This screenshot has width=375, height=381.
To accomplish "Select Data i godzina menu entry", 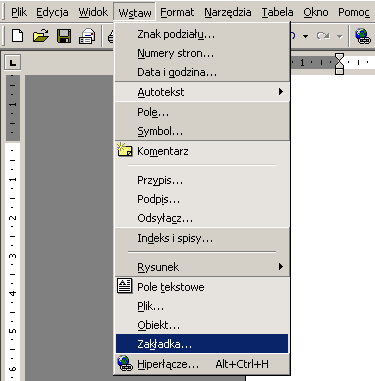I will tap(202, 72).
